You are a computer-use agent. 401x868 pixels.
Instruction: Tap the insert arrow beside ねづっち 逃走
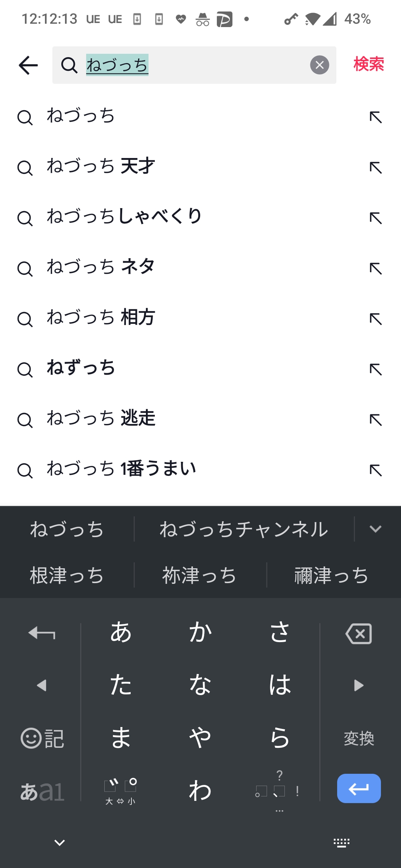(376, 420)
